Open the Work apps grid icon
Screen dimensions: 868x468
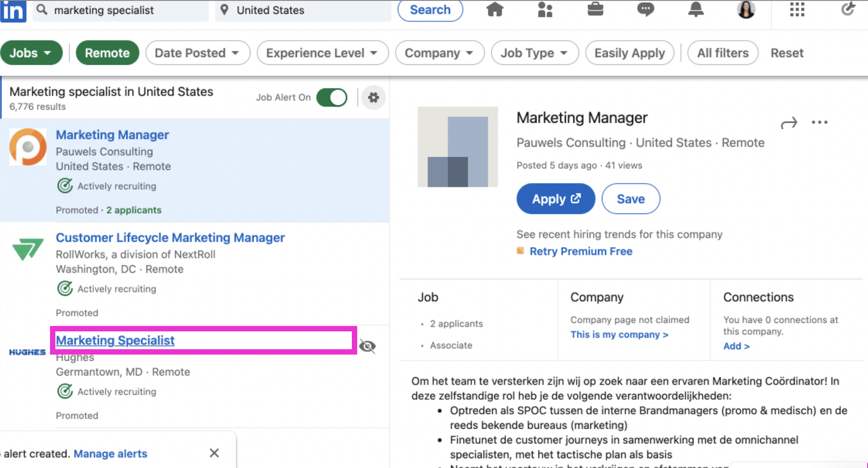[x=797, y=9]
